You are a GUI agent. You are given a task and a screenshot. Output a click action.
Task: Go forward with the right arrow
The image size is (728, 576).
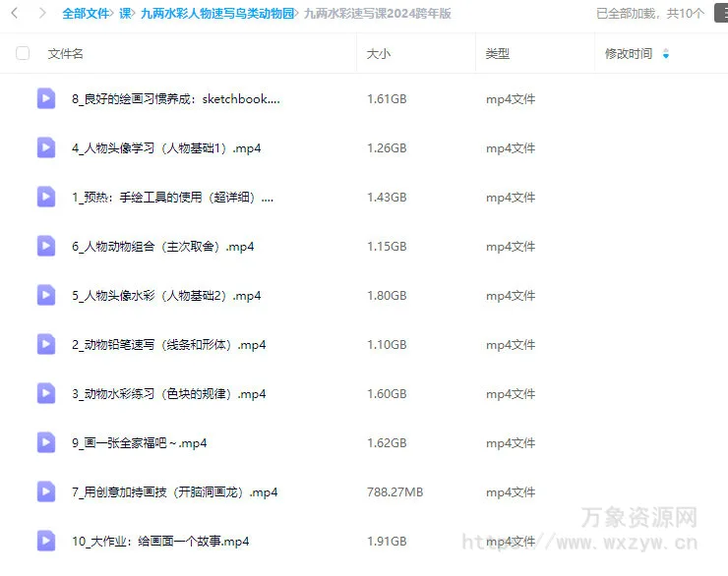coord(41,14)
